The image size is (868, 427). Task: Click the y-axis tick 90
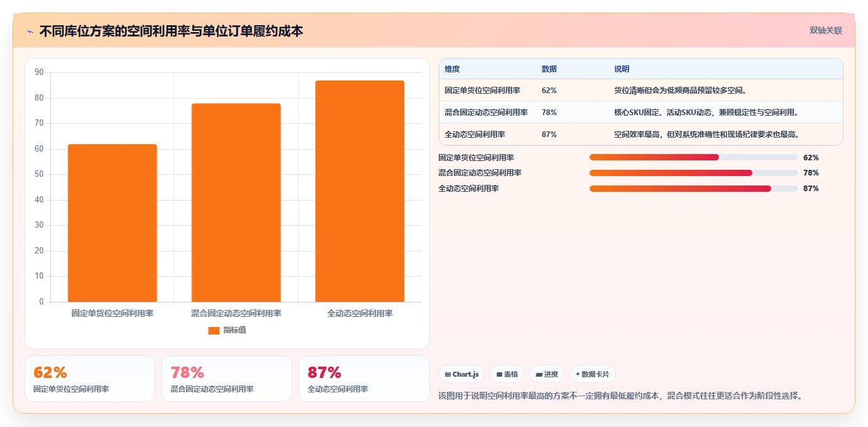pyautogui.click(x=39, y=72)
